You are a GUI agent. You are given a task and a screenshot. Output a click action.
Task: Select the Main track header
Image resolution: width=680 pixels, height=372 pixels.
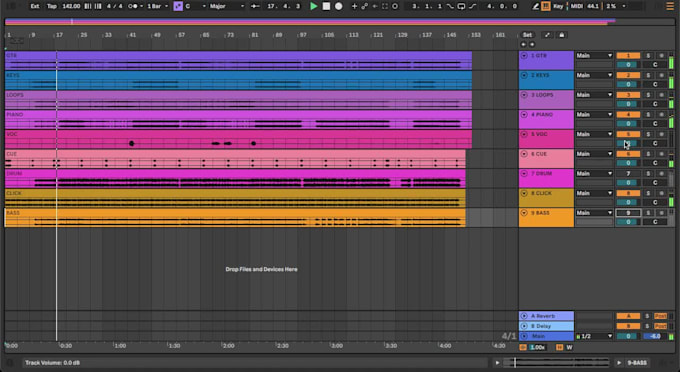546,336
